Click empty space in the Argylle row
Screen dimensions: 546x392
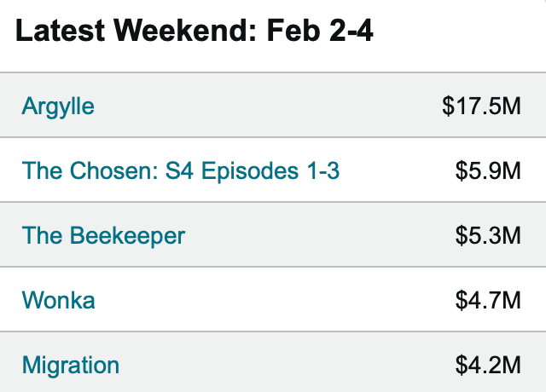click(268, 106)
